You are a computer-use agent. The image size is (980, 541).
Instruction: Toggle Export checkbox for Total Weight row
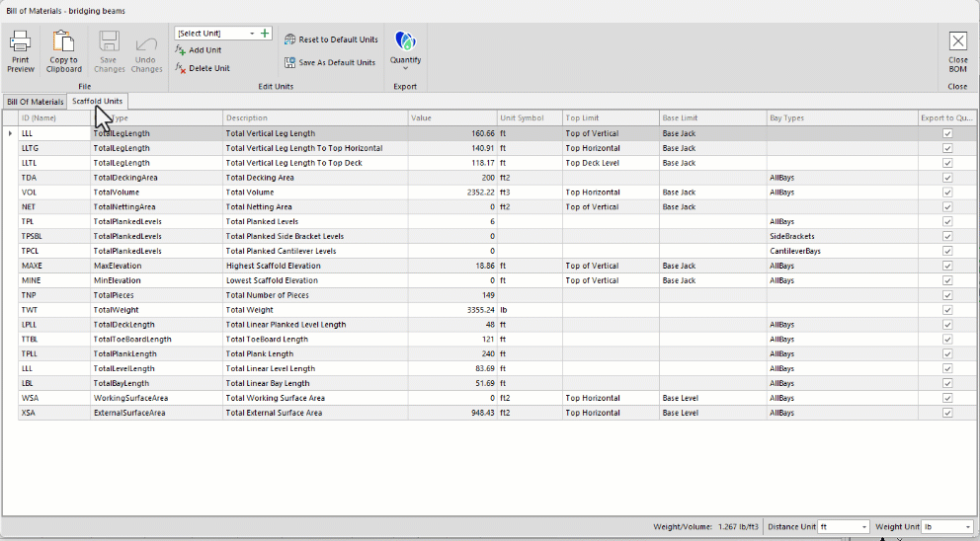(x=947, y=310)
